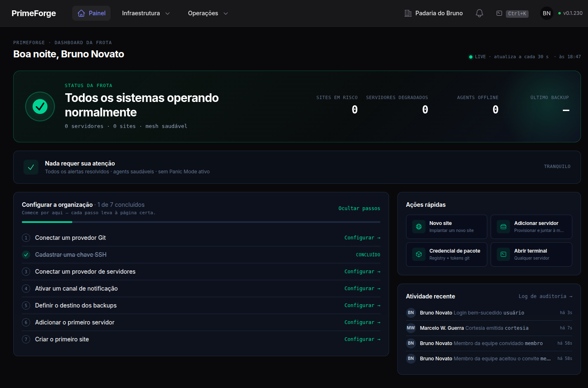Configure Ativar um canal de notificação
Image resolution: width=588 pixels, height=388 pixels.
coord(362,289)
